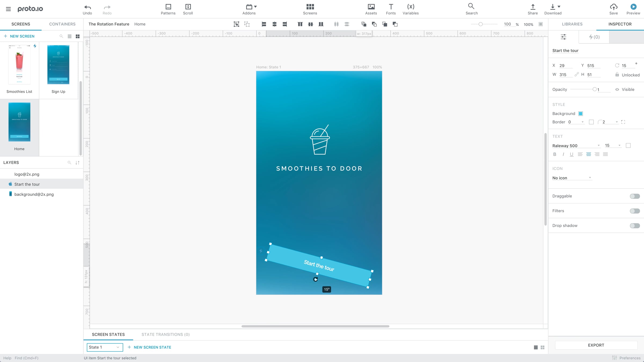644x362 pixels.
Task: Open the Raleway 500 font dropdown
Action: [576, 146]
